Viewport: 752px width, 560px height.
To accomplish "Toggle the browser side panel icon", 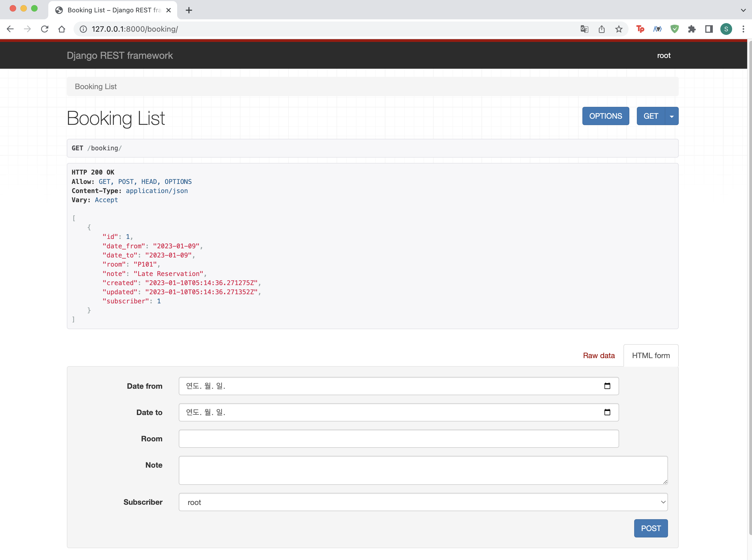I will tap(709, 29).
